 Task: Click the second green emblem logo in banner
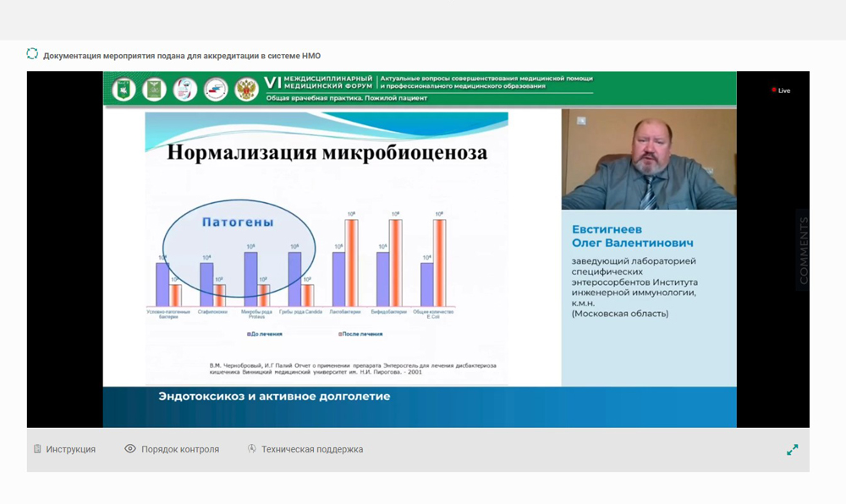tap(154, 89)
